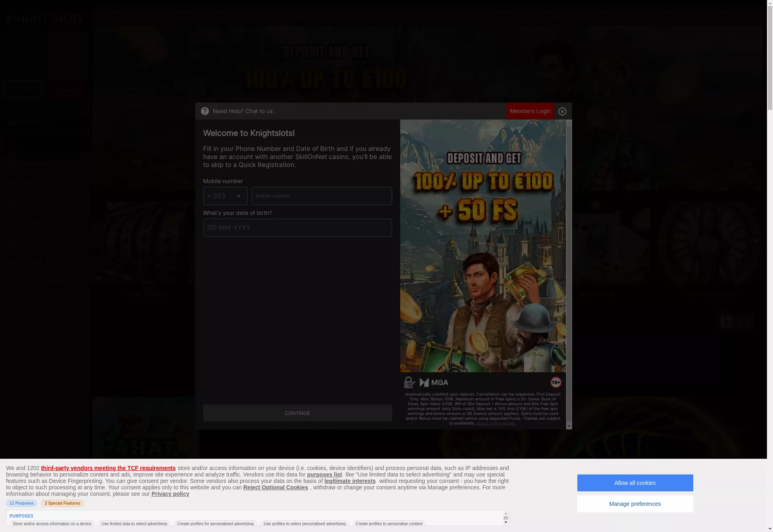Allow all cookies
This screenshot has width=773, height=532.
[x=635, y=483]
